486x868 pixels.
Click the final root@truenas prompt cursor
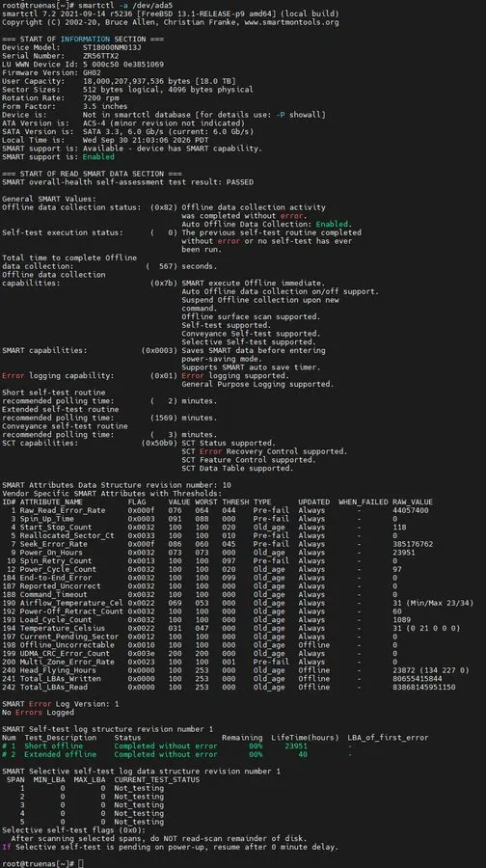coord(81,863)
